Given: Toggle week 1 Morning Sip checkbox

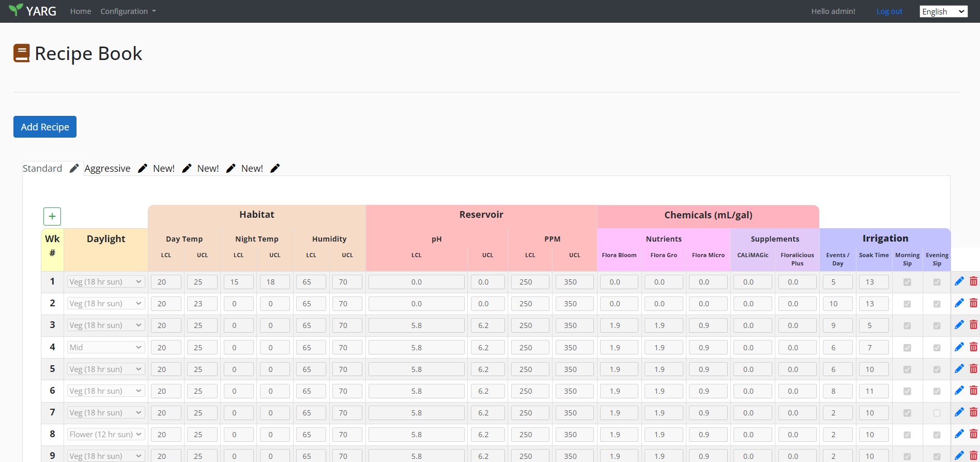Looking at the screenshot, I should [x=907, y=282].
